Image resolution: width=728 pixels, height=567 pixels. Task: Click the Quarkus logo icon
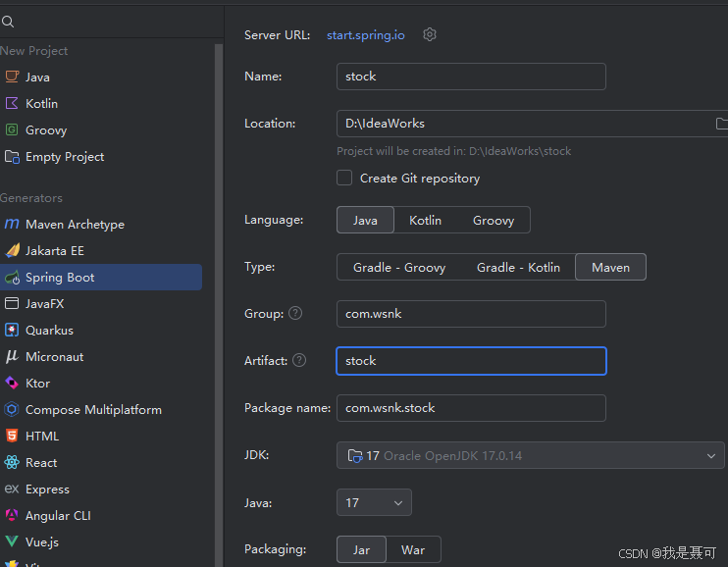[12, 330]
